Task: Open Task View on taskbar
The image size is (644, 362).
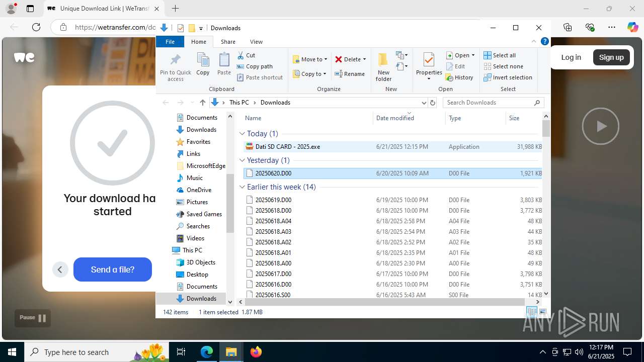Action: (x=182, y=352)
